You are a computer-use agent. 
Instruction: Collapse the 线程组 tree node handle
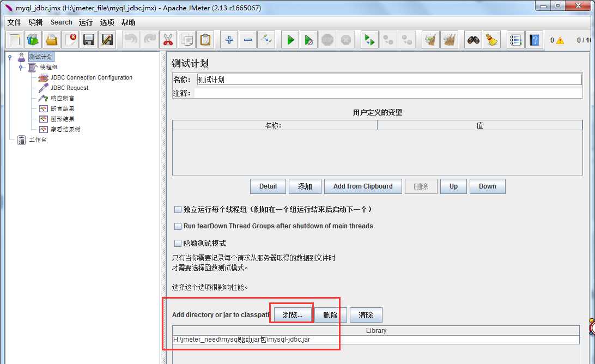pos(21,67)
